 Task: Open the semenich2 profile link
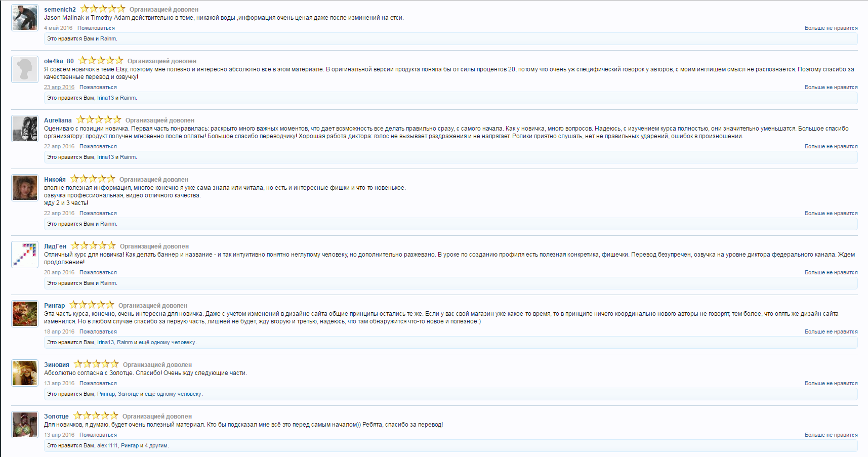(x=60, y=10)
